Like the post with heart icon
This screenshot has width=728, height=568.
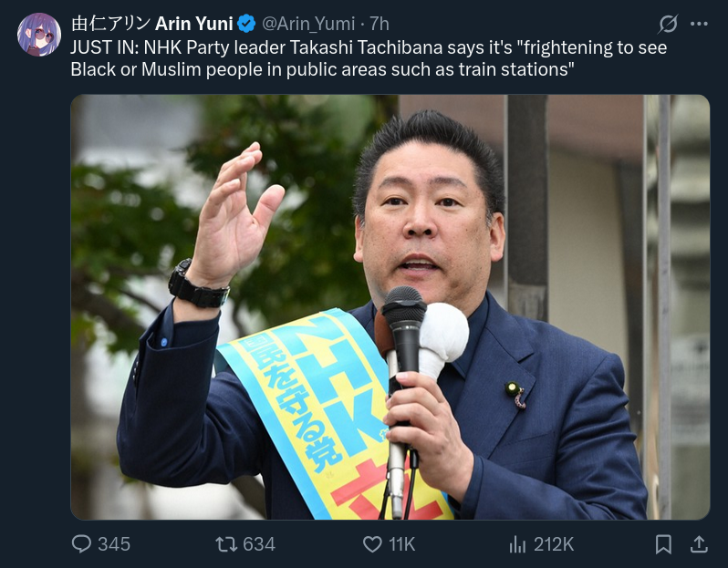pos(372,544)
